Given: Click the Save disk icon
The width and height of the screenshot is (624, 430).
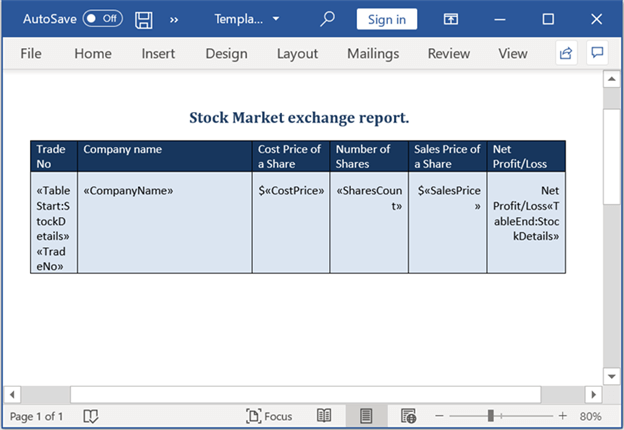Looking at the screenshot, I should pyautogui.click(x=144, y=19).
